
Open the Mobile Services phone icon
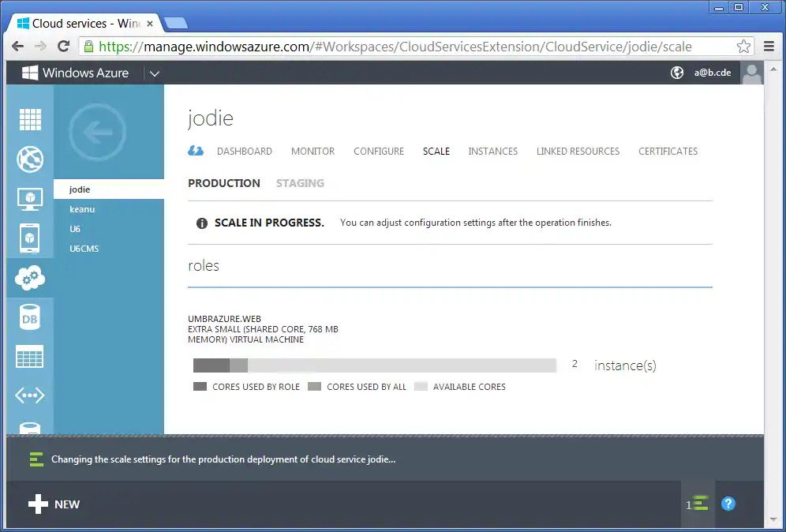pos(29,238)
